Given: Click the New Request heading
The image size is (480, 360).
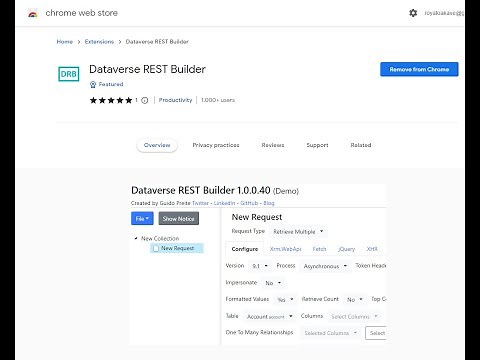Looking at the screenshot, I should 257,217.
